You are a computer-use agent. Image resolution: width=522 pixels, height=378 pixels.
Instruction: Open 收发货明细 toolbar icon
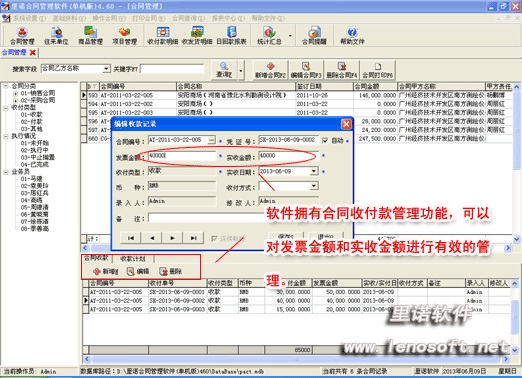pyautogui.click(x=197, y=35)
